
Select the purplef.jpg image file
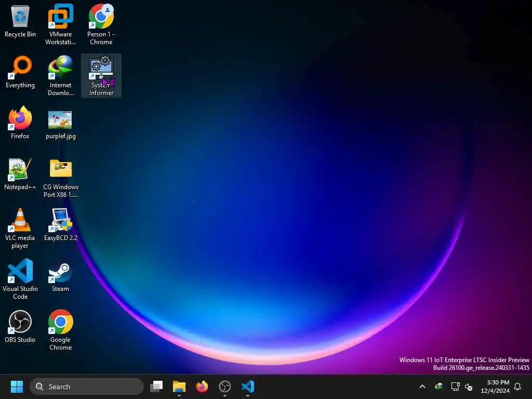click(60, 124)
